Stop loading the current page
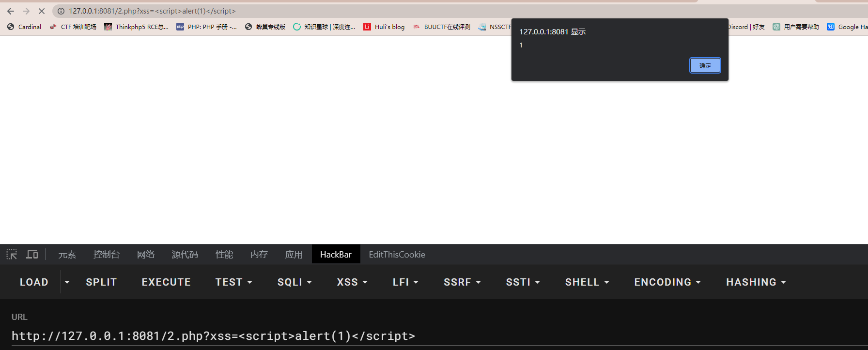868x350 pixels. point(42,11)
